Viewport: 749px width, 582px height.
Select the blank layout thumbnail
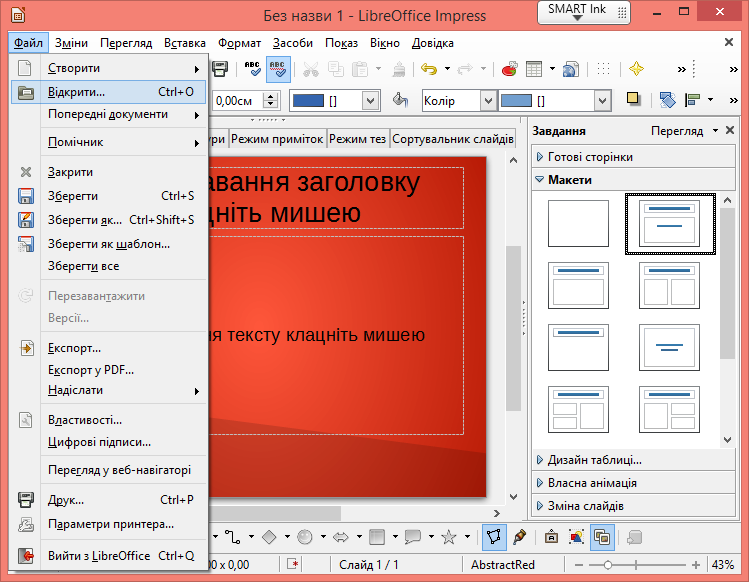(578, 223)
